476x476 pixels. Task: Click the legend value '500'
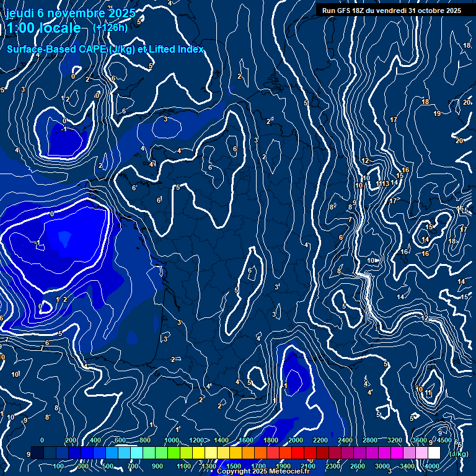coord(108,466)
